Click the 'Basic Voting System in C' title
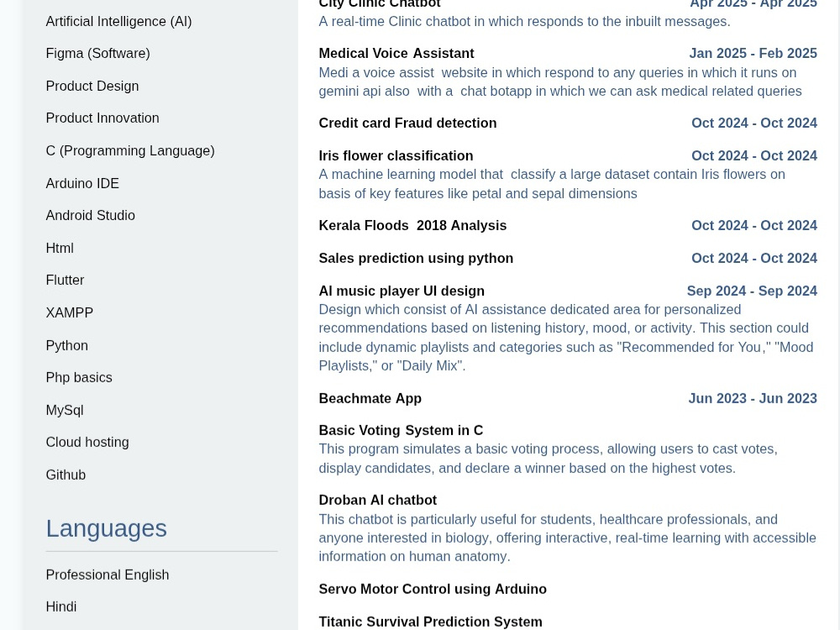The height and width of the screenshot is (630, 840). point(401,431)
